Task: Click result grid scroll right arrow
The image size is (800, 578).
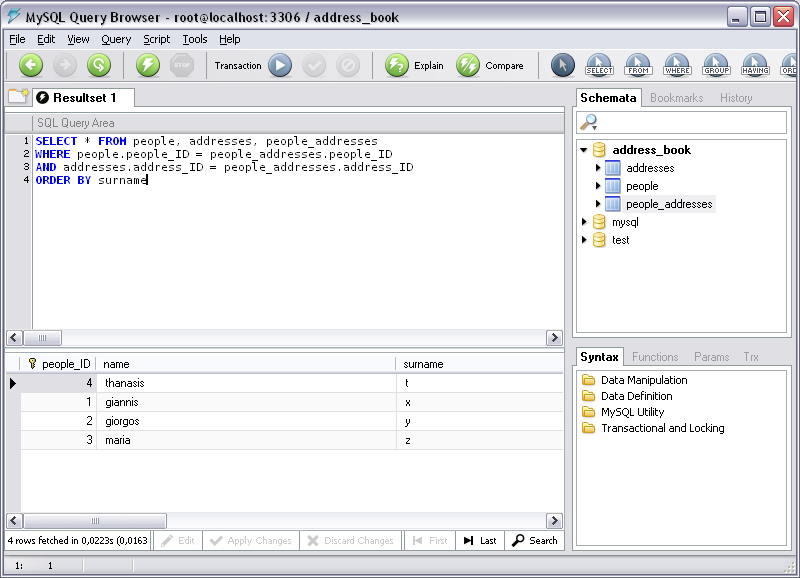Action: [x=554, y=520]
